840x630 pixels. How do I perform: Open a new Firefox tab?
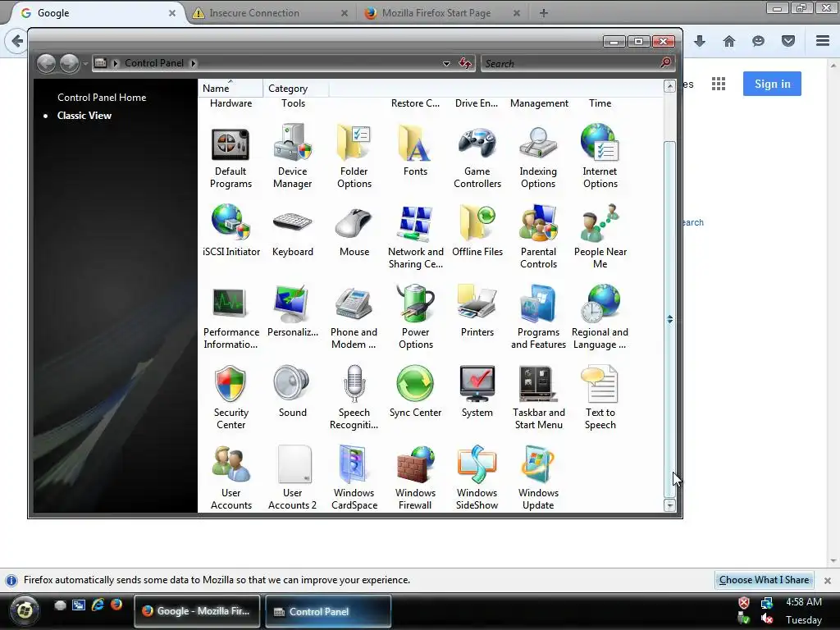pyautogui.click(x=543, y=13)
